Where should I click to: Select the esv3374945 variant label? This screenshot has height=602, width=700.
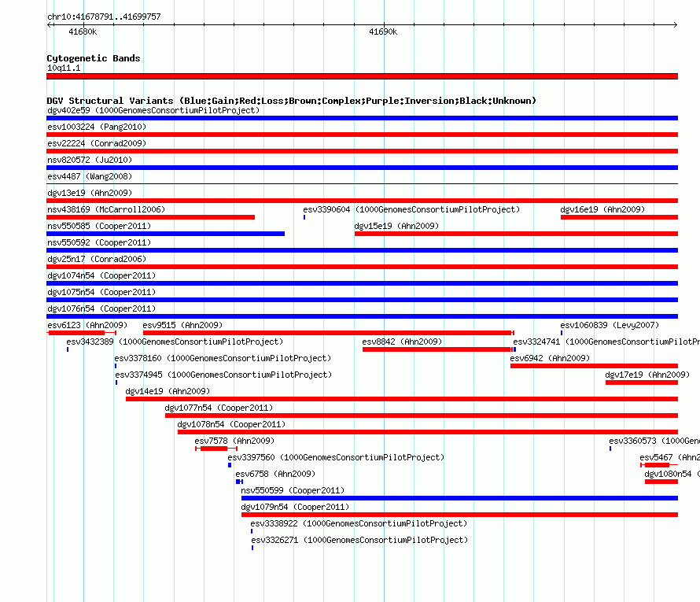(x=223, y=375)
